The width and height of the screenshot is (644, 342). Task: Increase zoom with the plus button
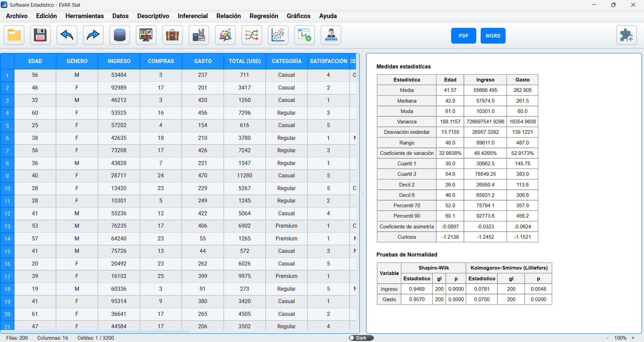(633, 338)
